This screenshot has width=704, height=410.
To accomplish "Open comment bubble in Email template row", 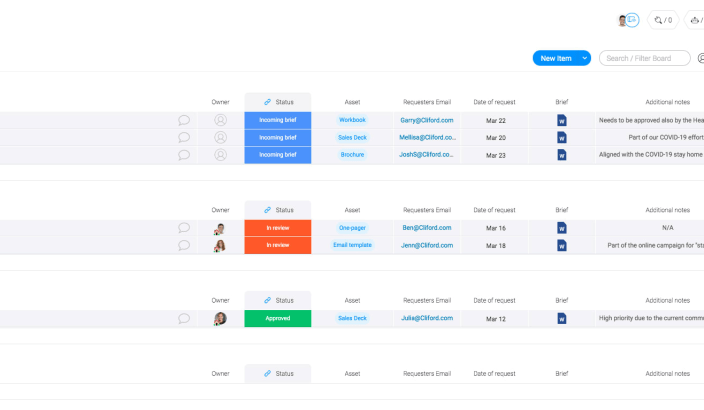I will [x=184, y=245].
